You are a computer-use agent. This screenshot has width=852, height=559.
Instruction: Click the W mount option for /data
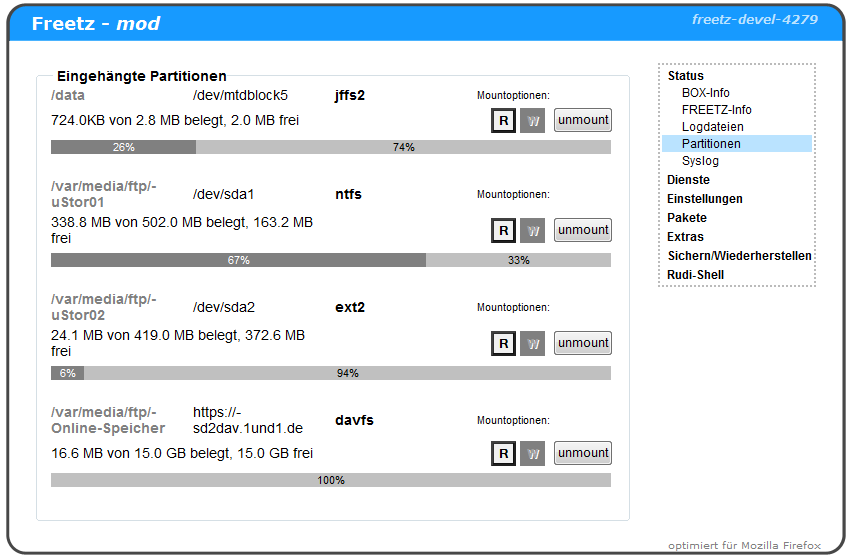click(533, 120)
